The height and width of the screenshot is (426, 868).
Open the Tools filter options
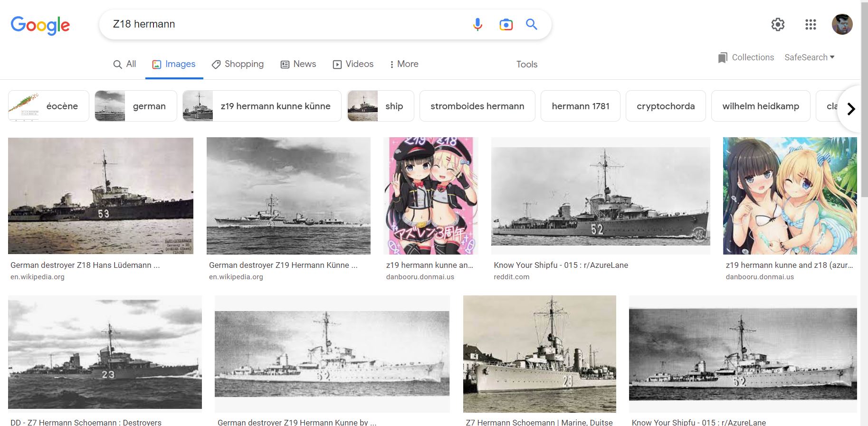pyautogui.click(x=527, y=64)
